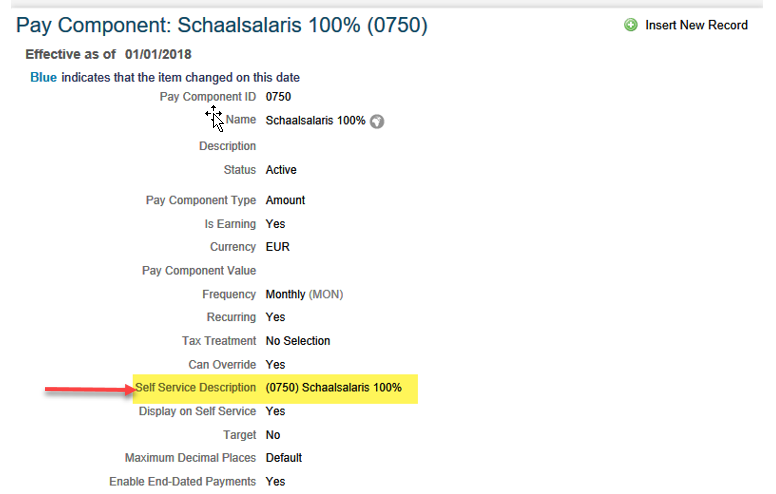Image resolution: width=776 pixels, height=494 pixels.
Task: Click the Blue change-indicator legend word
Action: tap(44, 78)
